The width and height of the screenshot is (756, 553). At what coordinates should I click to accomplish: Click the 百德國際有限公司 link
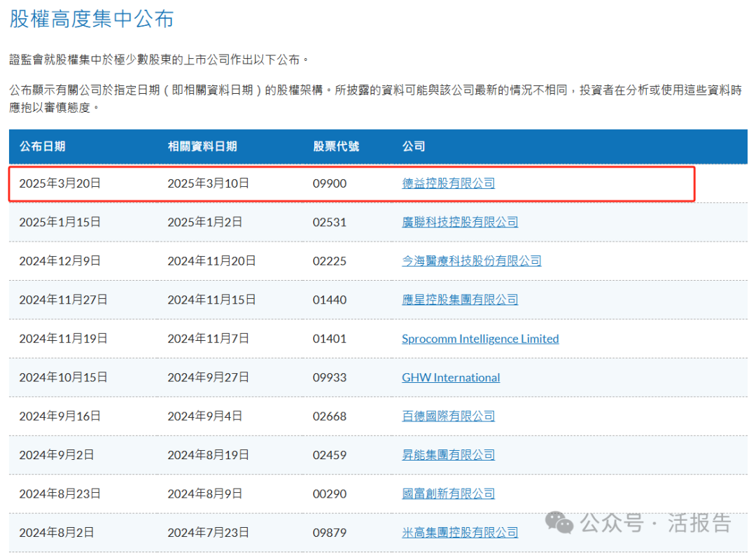tap(448, 416)
